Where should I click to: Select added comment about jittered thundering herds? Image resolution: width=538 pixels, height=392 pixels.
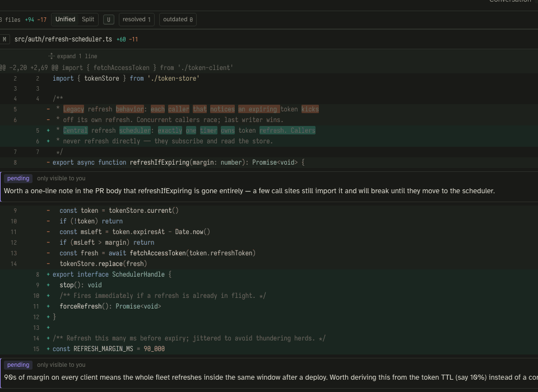point(269,338)
